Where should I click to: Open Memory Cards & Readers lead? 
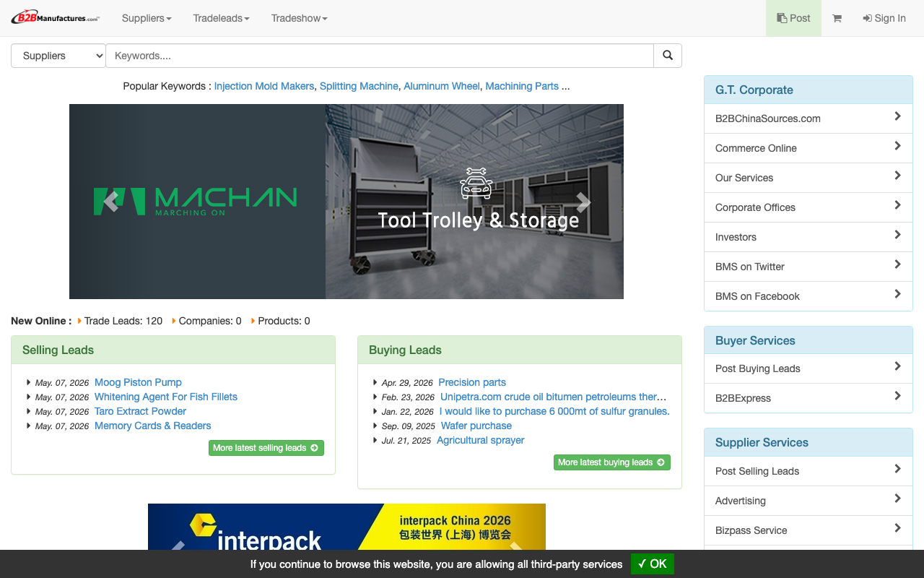coord(152,426)
